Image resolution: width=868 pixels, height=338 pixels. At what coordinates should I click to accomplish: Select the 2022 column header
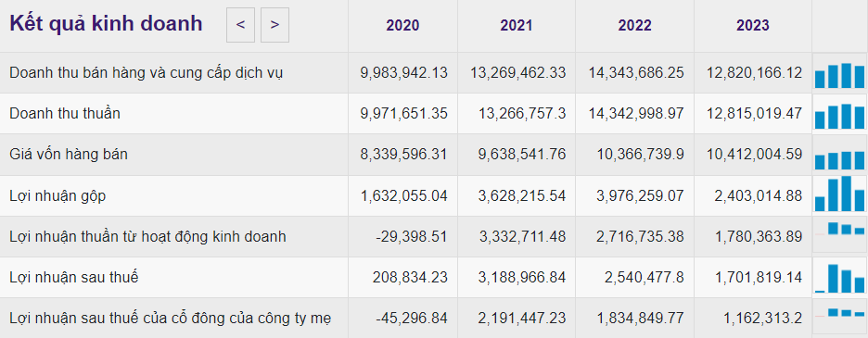[x=634, y=25]
